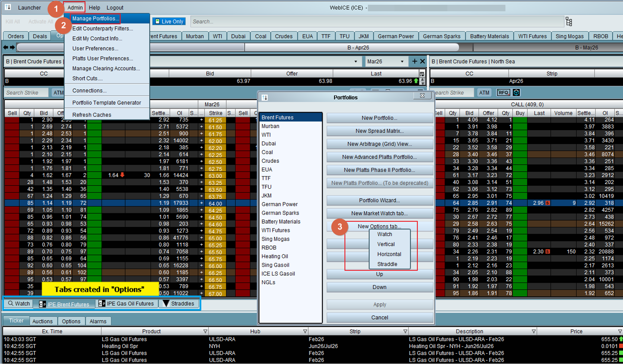Switch to the Auctions tab
623x364 pixels.
click(x=43, y=321)
